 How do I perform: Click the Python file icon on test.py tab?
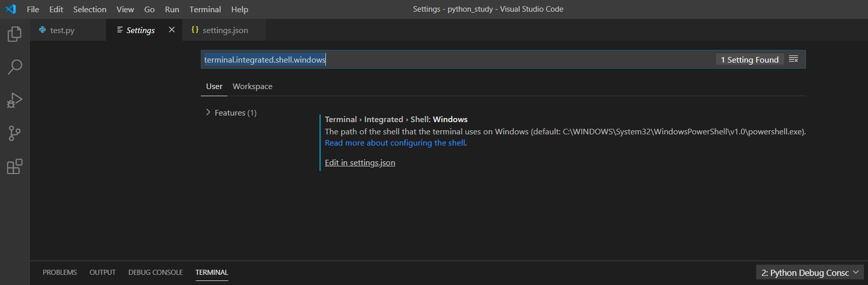click(x=43, y=30)
